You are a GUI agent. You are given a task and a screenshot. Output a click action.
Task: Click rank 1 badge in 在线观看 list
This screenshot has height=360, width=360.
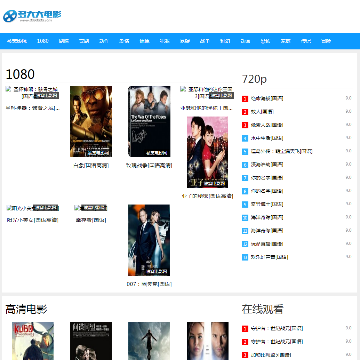click(x=245, y=329)
